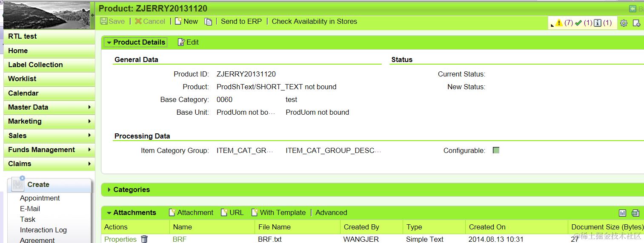The width and height of the screenshot is (644, 243).
Task: Click the Create quick-links document icon
Action: 18,184
